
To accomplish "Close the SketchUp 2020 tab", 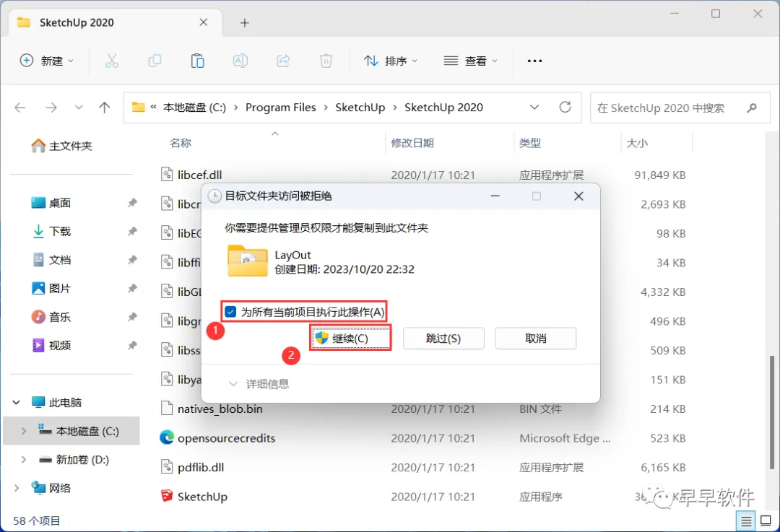I will click(204, 22).
